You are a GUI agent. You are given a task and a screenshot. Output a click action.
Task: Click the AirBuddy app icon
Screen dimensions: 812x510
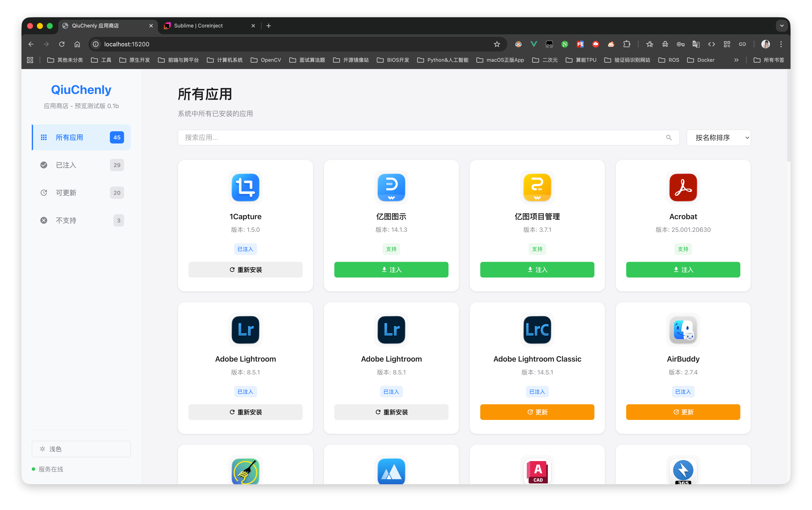point(683,330)
